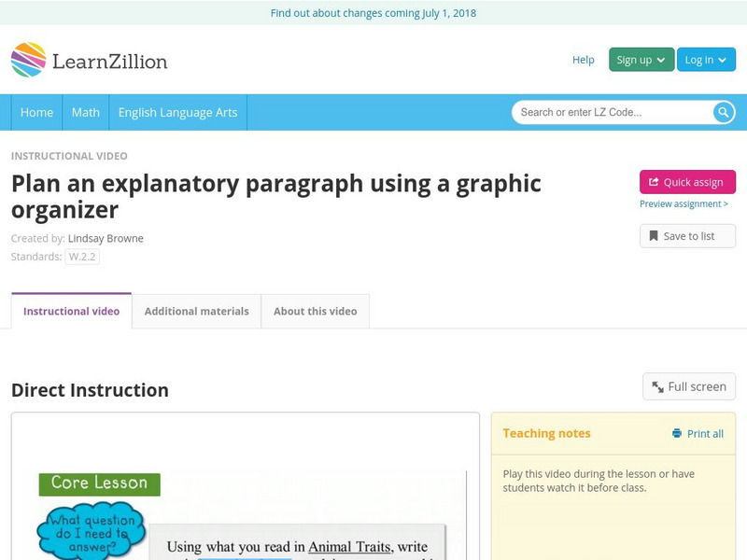
Task: Click the W.2.2 standards tag
Action: coord(82,257)
